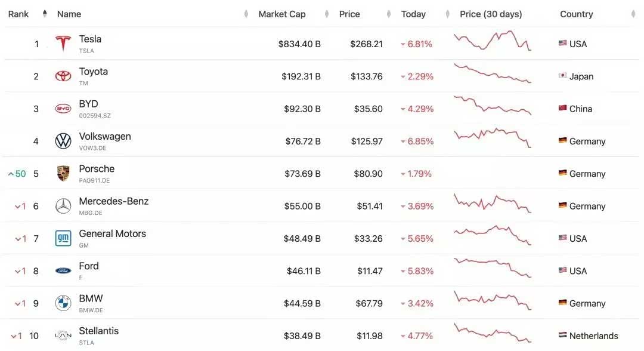
Task: Open the Stellantis company link
Action: coord(99,331)
